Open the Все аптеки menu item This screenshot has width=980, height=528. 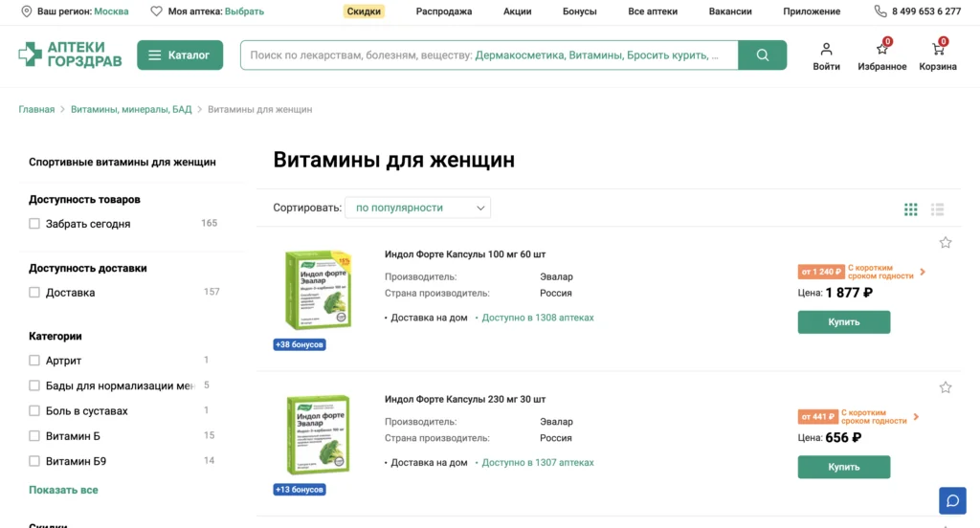pos(653,11)
